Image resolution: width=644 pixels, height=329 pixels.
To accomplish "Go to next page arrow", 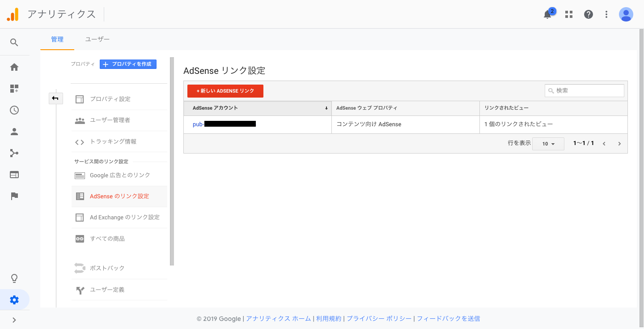I will point(619,144).
